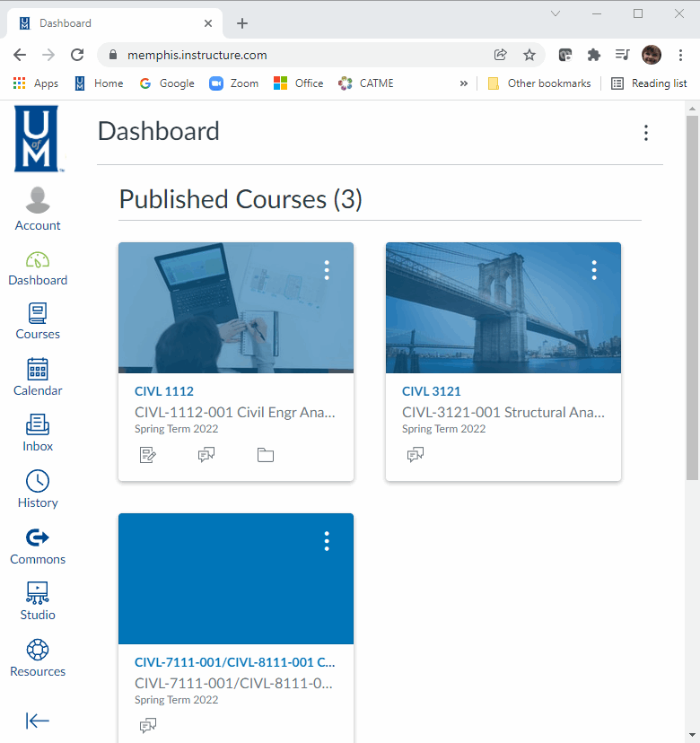View site info lock icon
The image size is (700, 743).
(113, 55)
